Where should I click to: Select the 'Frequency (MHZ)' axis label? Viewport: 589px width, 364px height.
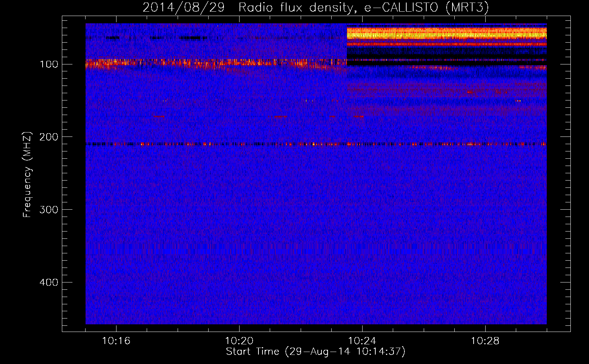click(x=27, y=175)
